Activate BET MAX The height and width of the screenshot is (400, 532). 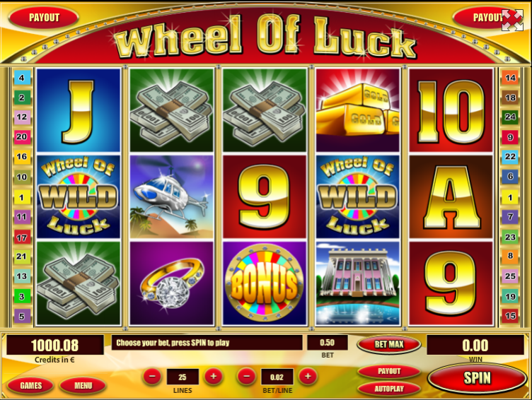389,344
